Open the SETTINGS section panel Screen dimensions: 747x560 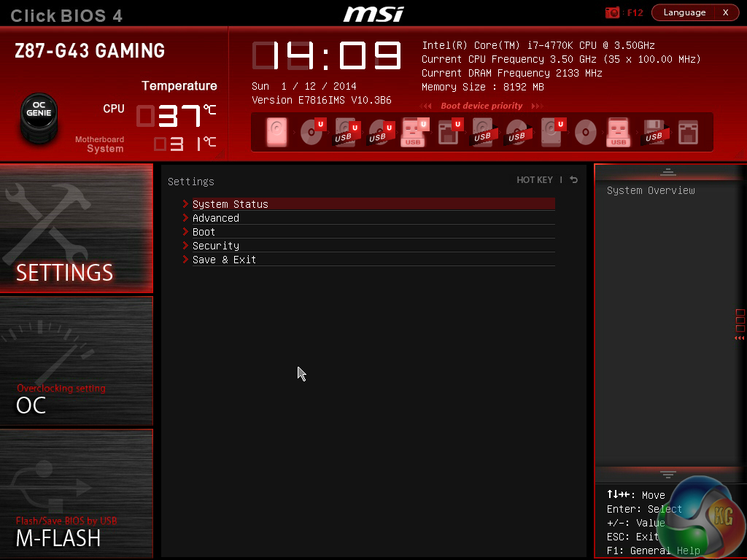click(76, 228)
